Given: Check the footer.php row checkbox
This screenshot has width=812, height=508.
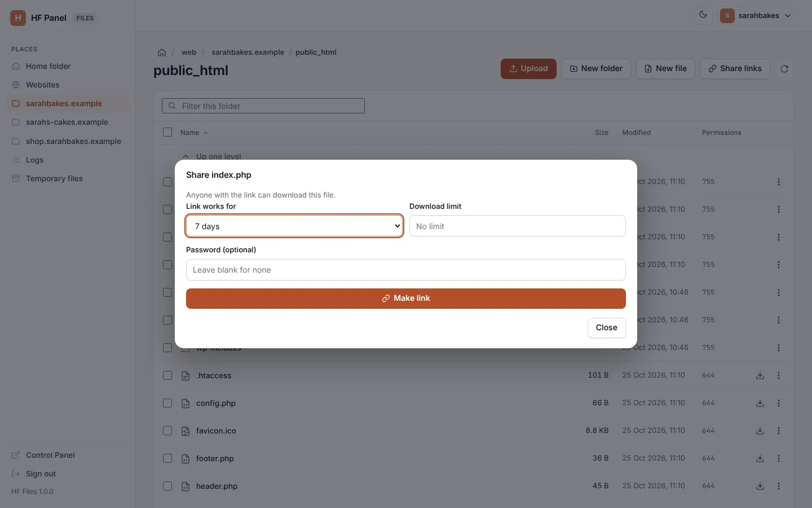Looking at the screenshot, I should point(167,458).
